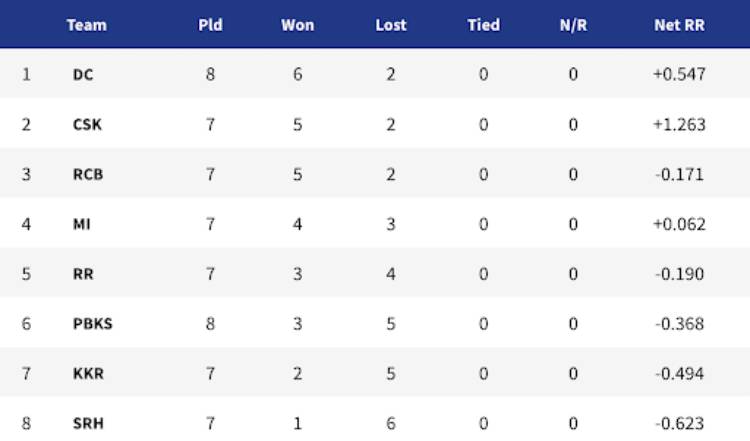Click the MI team name
This screenshot has width=750, height=441.
point(81,224)
